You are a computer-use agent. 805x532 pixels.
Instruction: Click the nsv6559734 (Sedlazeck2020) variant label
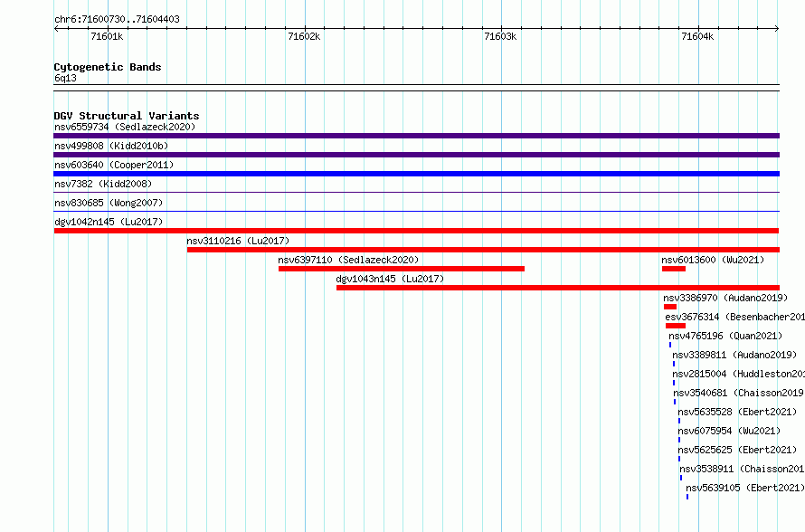(125, 127)
